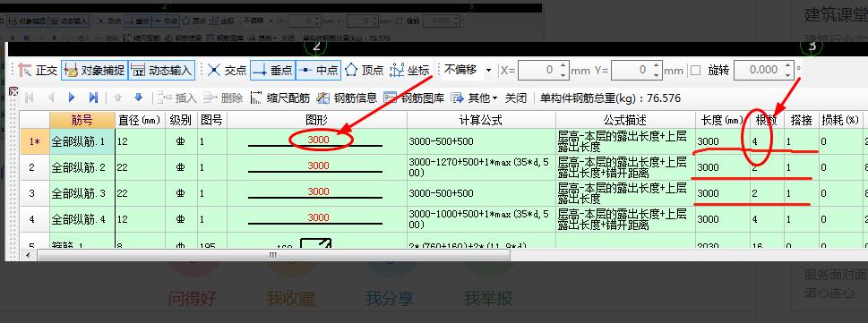The height and width of the screenshot is (323, 868).
Task: Click bar shape graphic in 全部纵筋.3 row
Action: [316, 193]
